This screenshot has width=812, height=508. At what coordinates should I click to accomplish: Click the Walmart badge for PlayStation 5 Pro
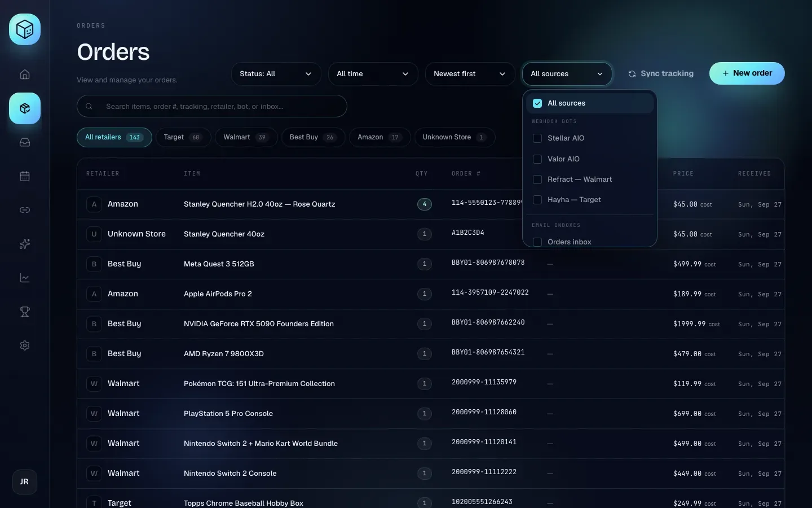click(94, 414)
